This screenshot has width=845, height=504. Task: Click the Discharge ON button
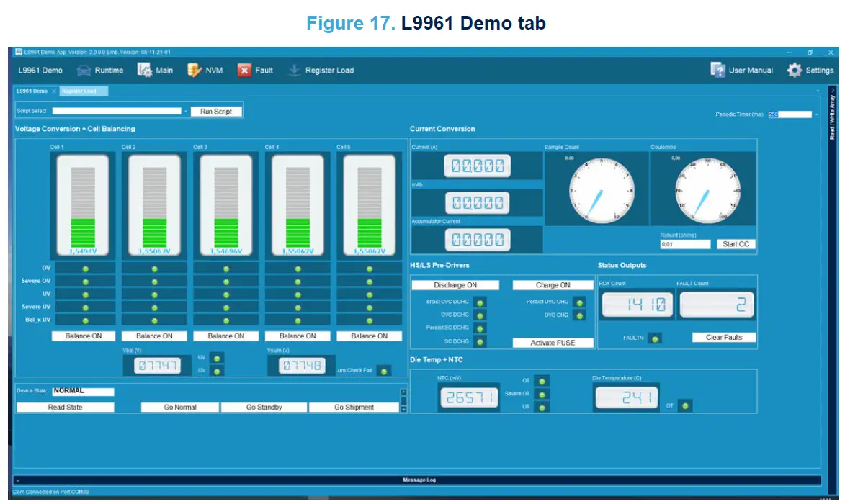coord(455,285)
